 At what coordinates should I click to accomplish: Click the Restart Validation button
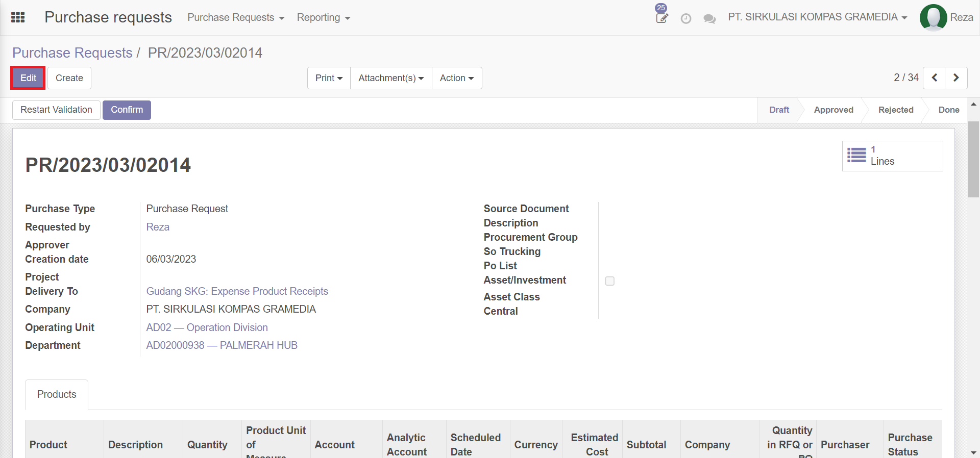56,110
